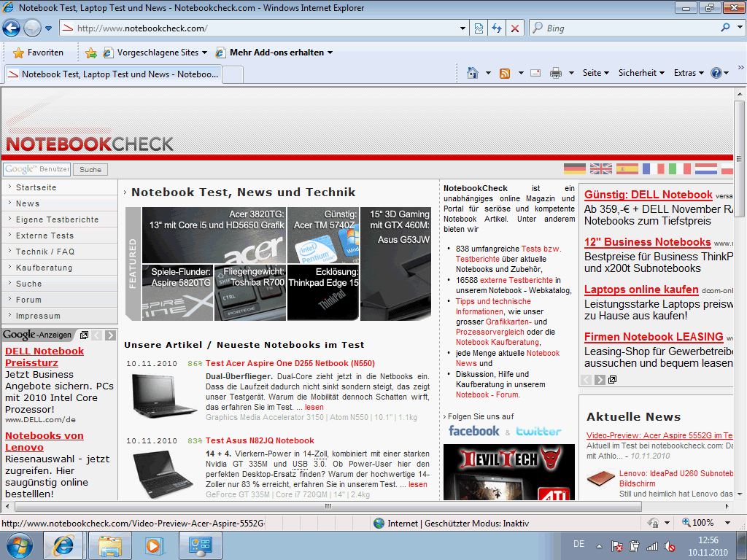Click the browser Forward arrow button
The height and width of the screenshot is (560, 747).
point(32,28)
